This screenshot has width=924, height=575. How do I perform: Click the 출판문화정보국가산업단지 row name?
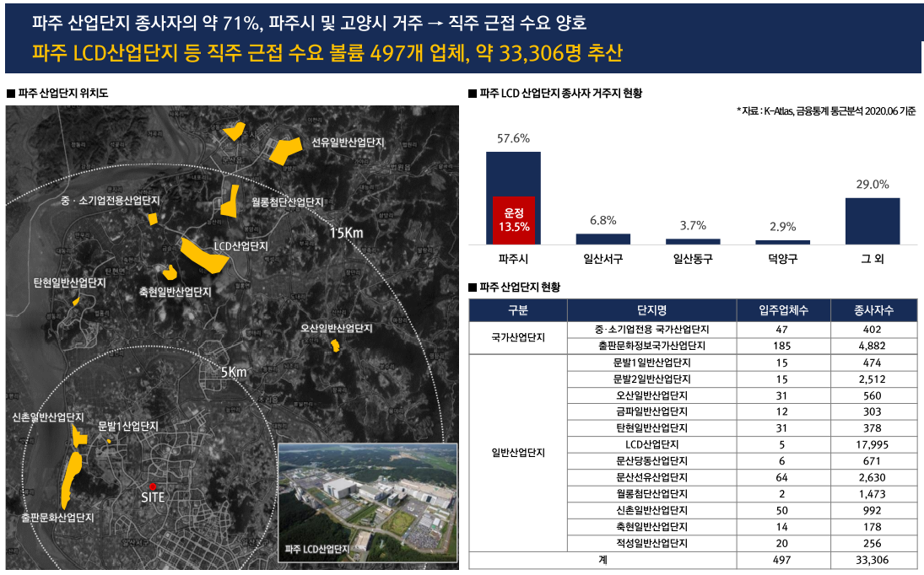tap(651, 346)
